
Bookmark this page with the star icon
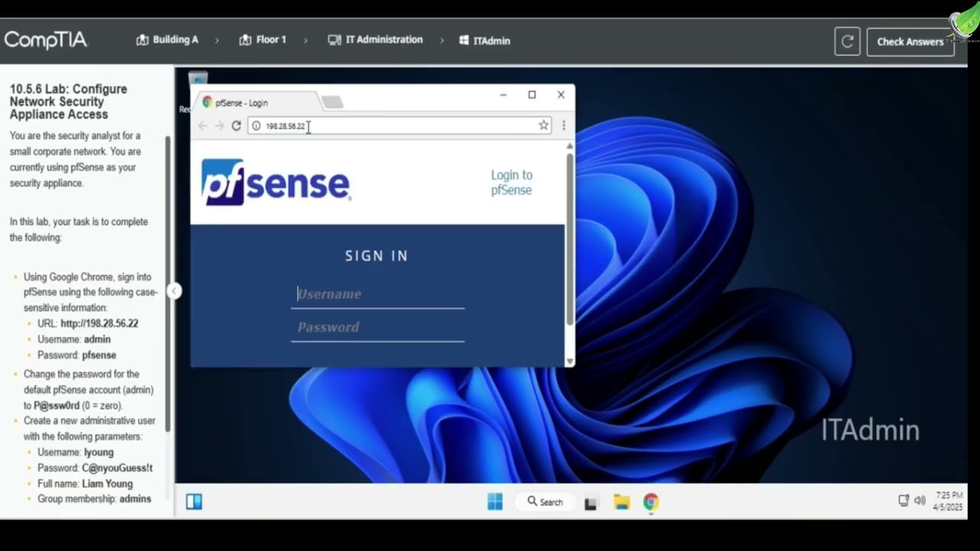click(544, 126)
